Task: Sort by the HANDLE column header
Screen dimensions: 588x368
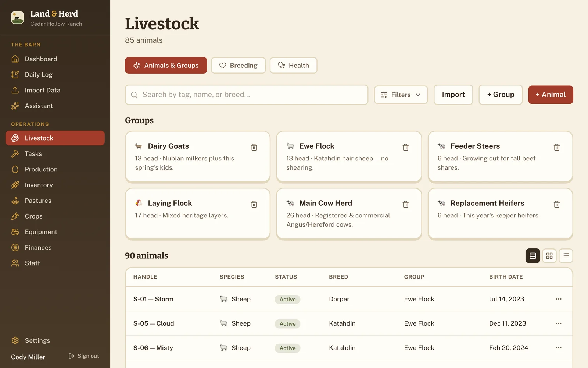Action: (145, 277)
